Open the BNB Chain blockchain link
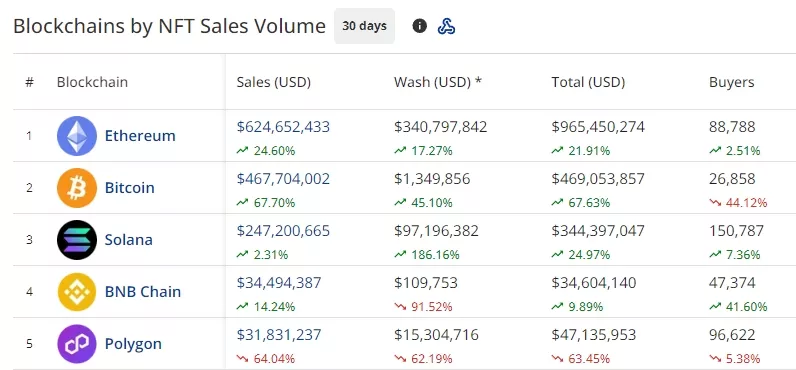Image resolution: width=796 pixels, height=370 pixels. click(x=143, y=292)
